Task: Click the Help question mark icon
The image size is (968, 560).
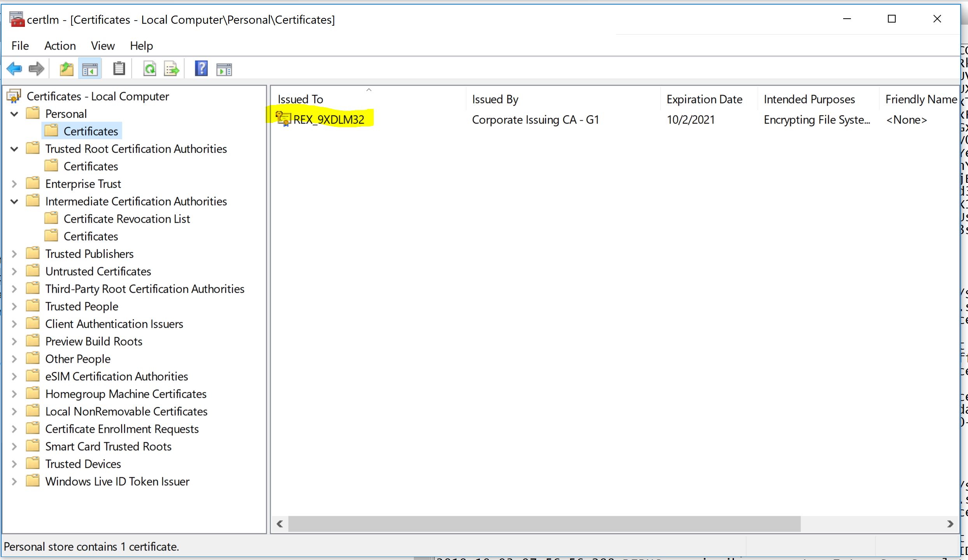Action: (x=201, y=69)
